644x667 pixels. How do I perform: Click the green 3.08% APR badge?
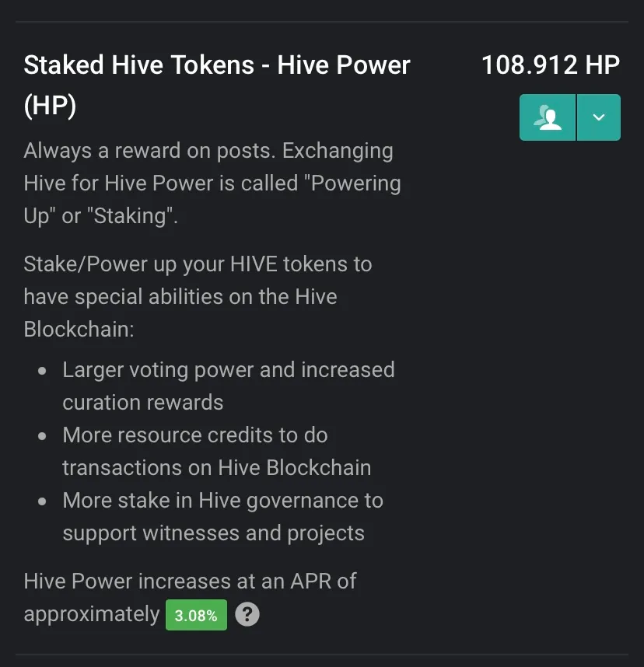(x=196, y=615)
